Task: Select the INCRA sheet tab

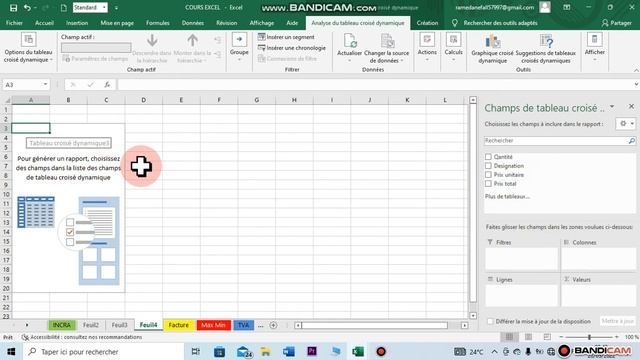Action: coord(62,325)
